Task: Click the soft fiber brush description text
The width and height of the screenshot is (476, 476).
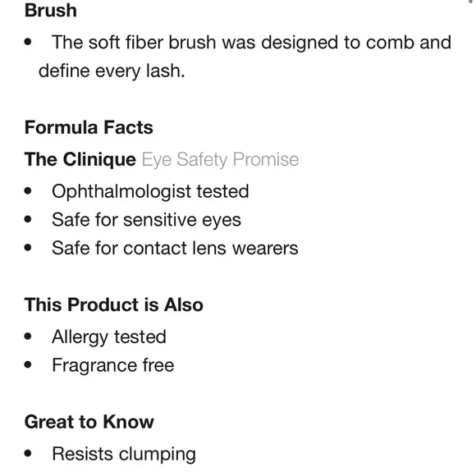Action: pyautogui.click(x=245, y=57)
